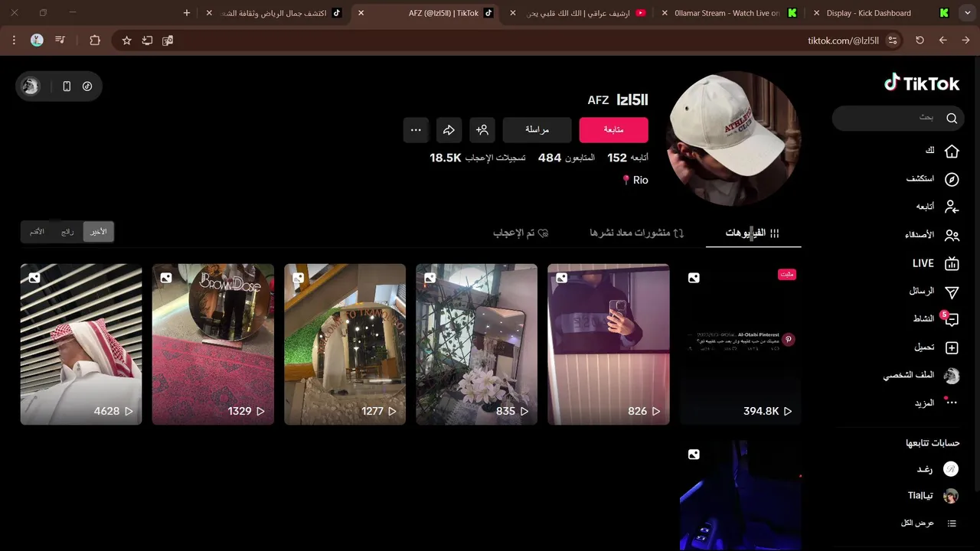Click the Follow (متابعة) button
The image size is (980, 551).
tap(614, 130)
